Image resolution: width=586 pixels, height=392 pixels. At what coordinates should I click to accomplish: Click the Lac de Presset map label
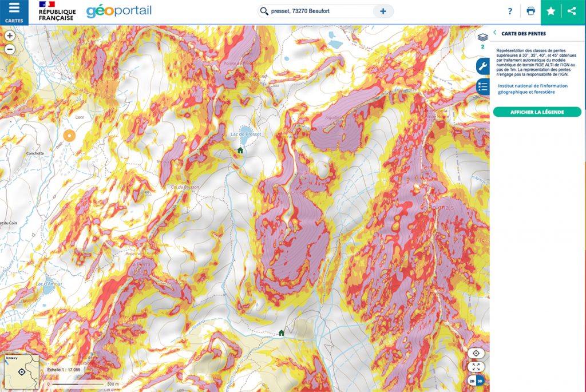pos(246,134)
